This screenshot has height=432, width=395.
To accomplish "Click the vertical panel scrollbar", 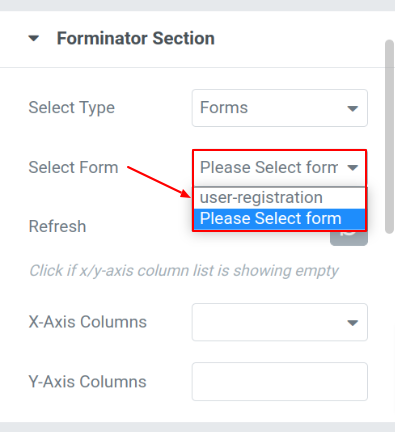I will click(389, 137).
